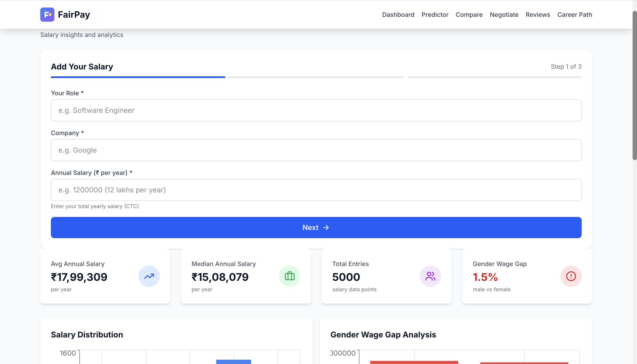Click into the Company text field
637x364 pixels.
316,150
